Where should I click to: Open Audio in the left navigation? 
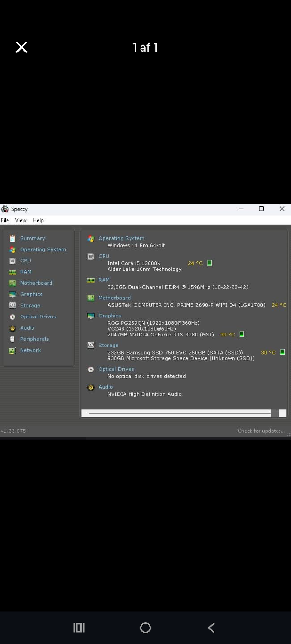coord(27,328)
